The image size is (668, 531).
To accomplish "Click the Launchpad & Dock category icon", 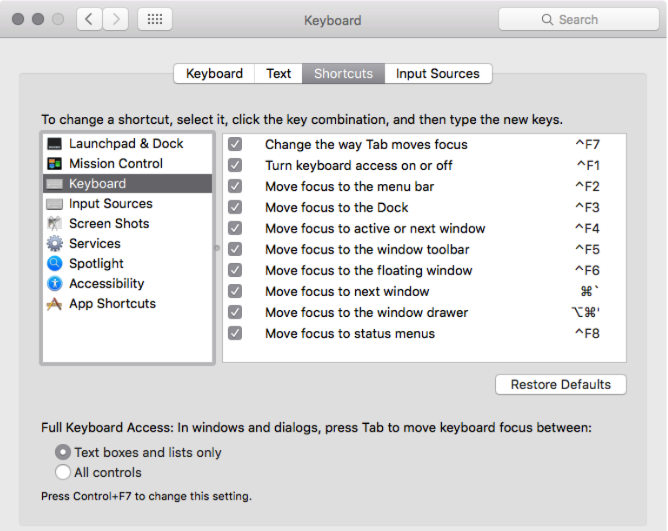I will (x=55, y=144).
